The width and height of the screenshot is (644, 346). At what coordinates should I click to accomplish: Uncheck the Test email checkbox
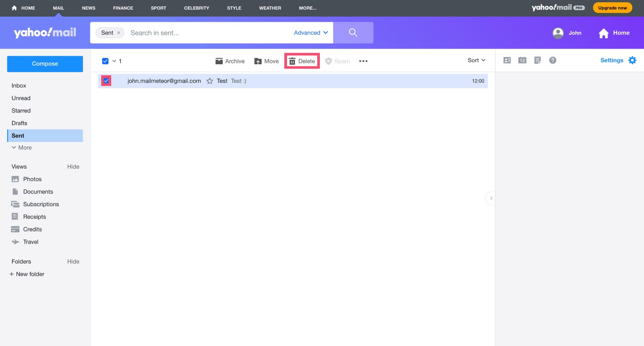coord(106,81)
